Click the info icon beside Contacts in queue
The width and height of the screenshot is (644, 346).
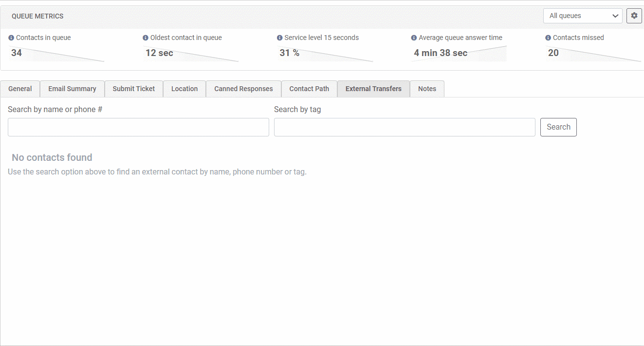click(x=11, y=38)
